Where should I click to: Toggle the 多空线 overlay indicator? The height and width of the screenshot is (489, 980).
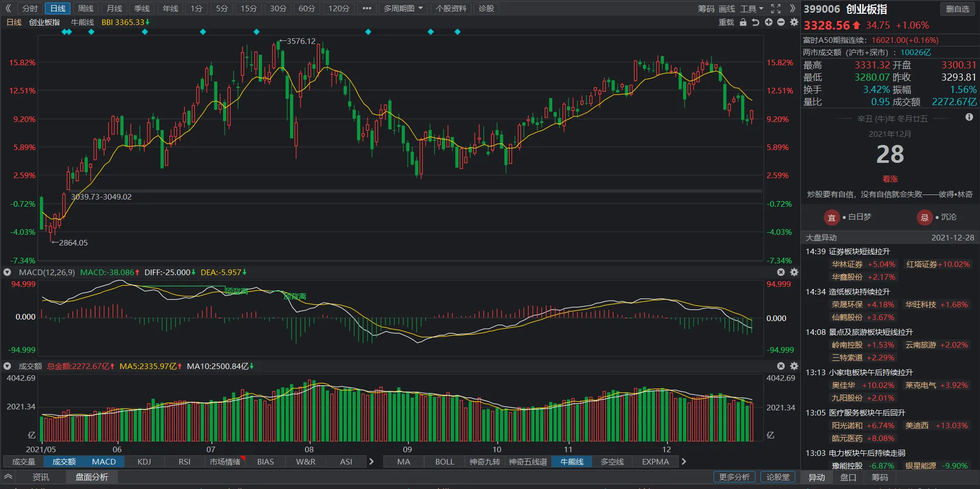pyautogui.click(x=612, y=462)
